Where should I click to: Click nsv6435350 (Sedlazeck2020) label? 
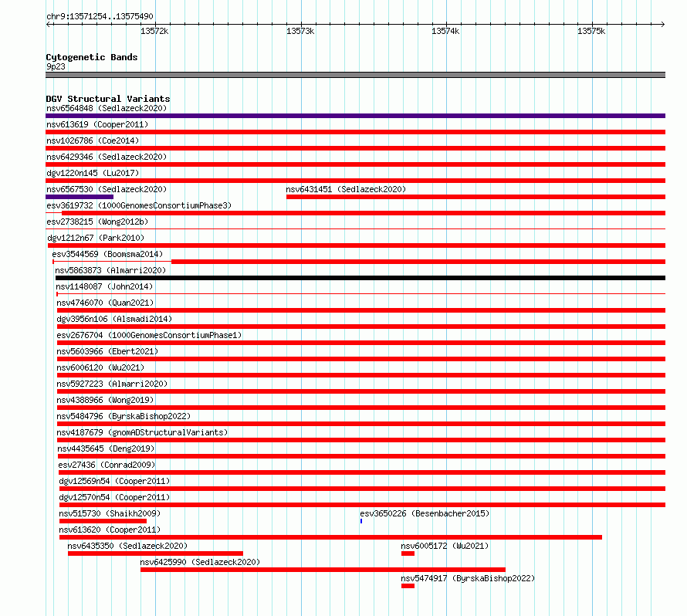point(127,546)
